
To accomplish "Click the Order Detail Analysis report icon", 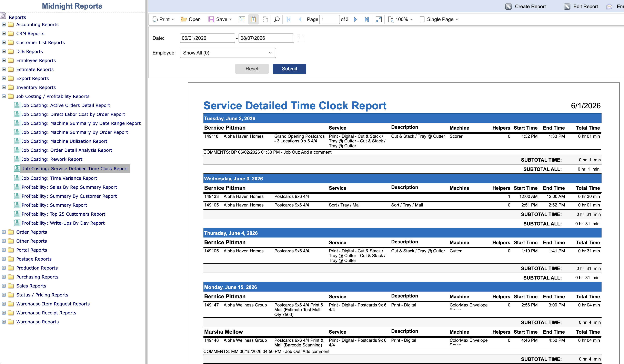I will coord(17,150).
